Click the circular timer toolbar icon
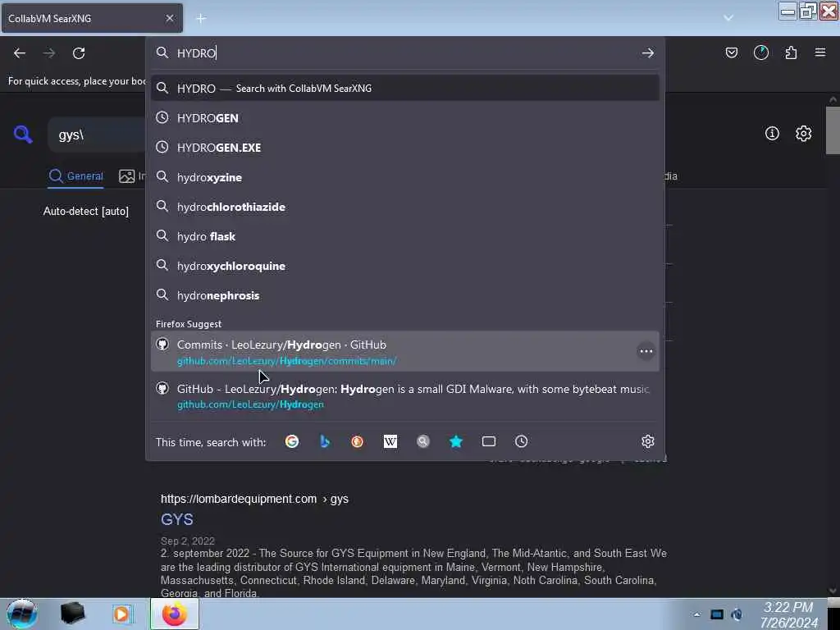 coord(761,52)
